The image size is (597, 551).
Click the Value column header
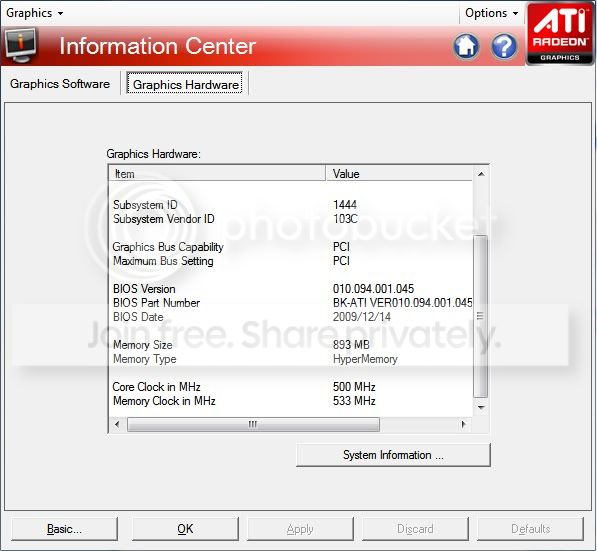(399, 174)
